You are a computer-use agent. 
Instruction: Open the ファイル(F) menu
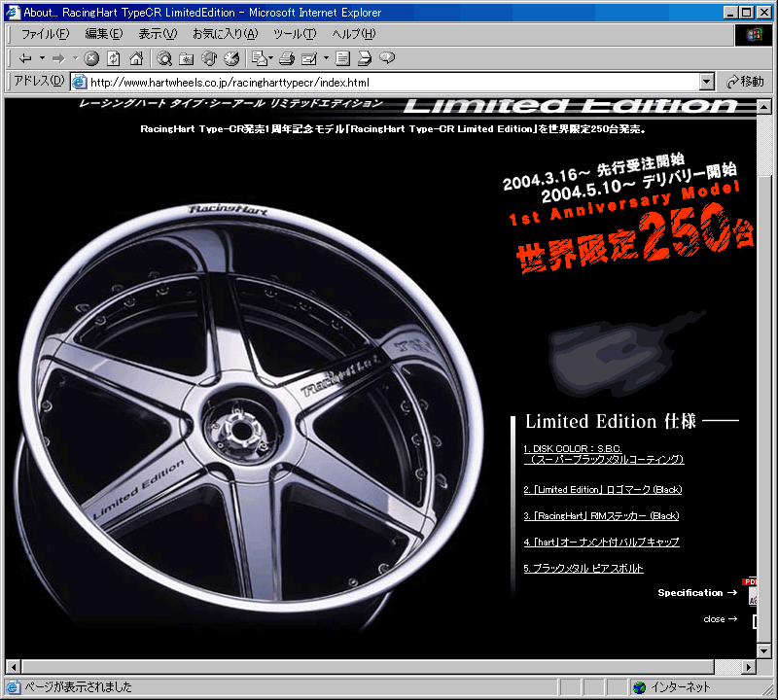coord(45,34)
